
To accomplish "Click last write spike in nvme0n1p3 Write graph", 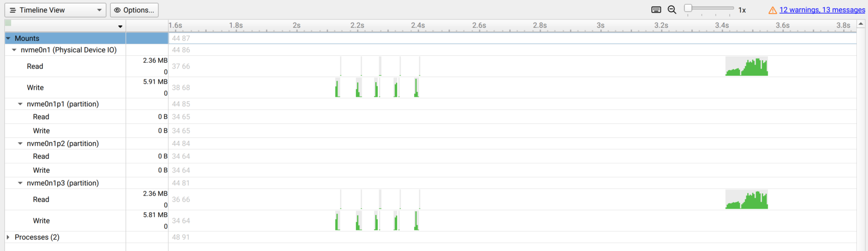I will pyautogui.click(x=416, y=221).
